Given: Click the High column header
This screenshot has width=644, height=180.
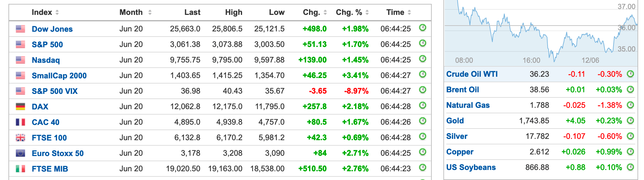Looking at the screenshot, I should [234, 12].
